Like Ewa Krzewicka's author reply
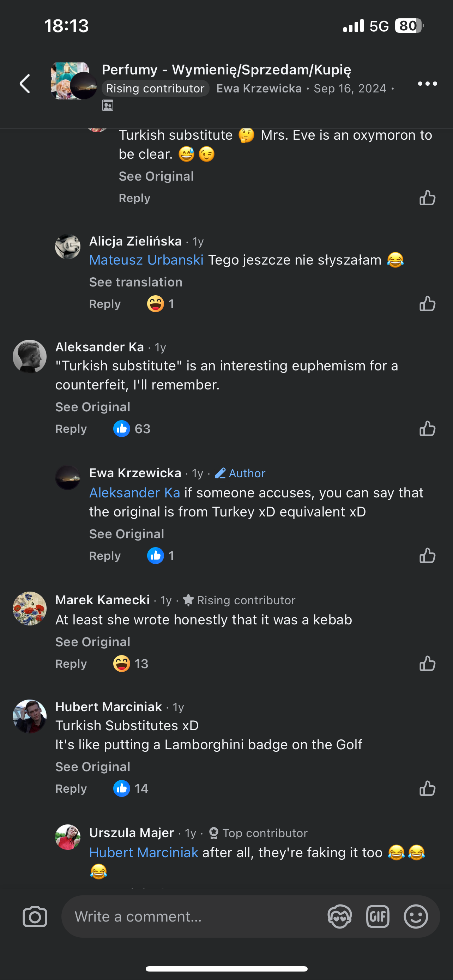Image resolution: width=453 pixels, height=980 pixels. (427, 556)
